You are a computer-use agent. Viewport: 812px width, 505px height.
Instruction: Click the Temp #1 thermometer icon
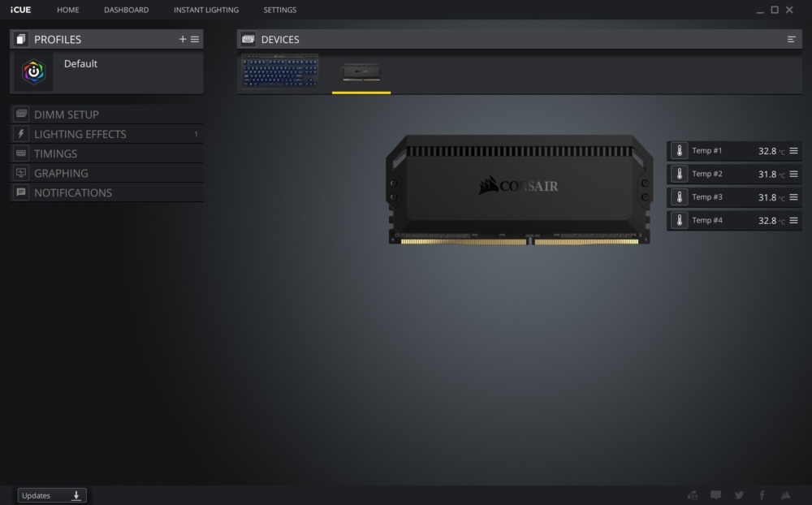coord(680,151)
